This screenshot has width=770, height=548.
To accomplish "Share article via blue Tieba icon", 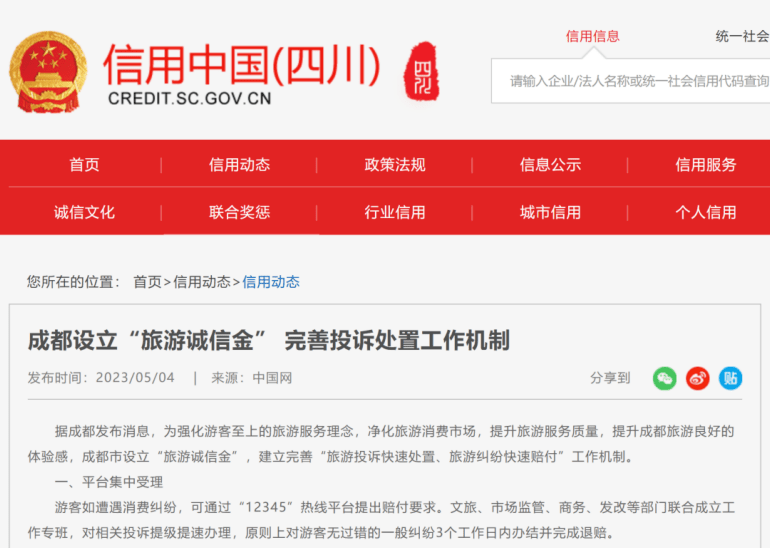I will coord(731,378).
